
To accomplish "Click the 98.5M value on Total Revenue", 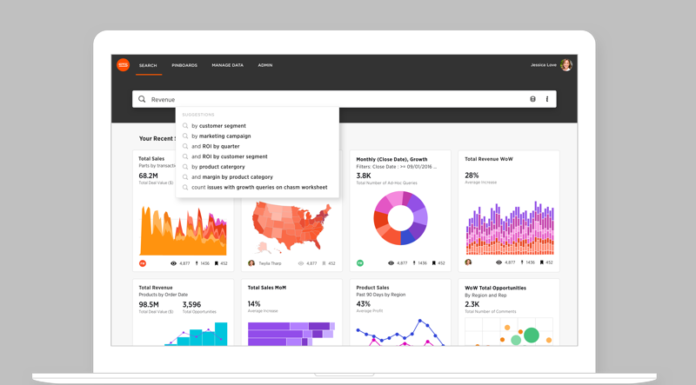I will (x=149, y=305).
